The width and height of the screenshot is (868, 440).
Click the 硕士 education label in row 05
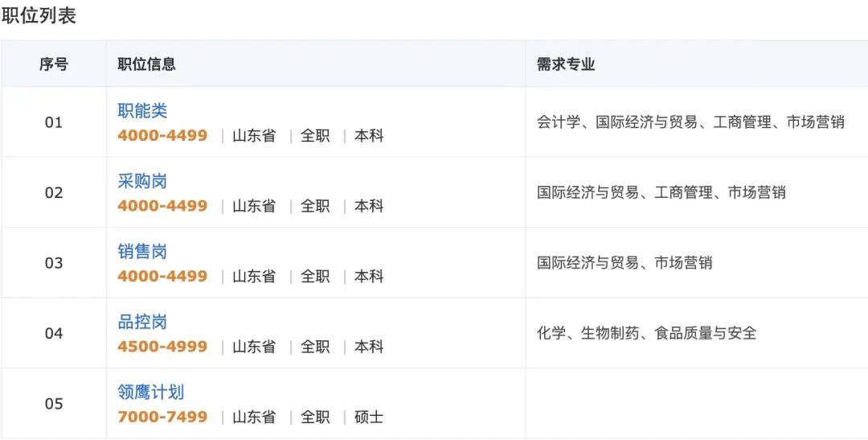tap(369, 417)
